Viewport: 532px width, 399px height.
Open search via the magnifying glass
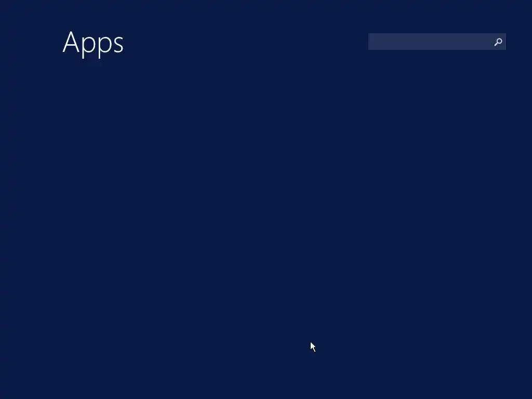498,42
